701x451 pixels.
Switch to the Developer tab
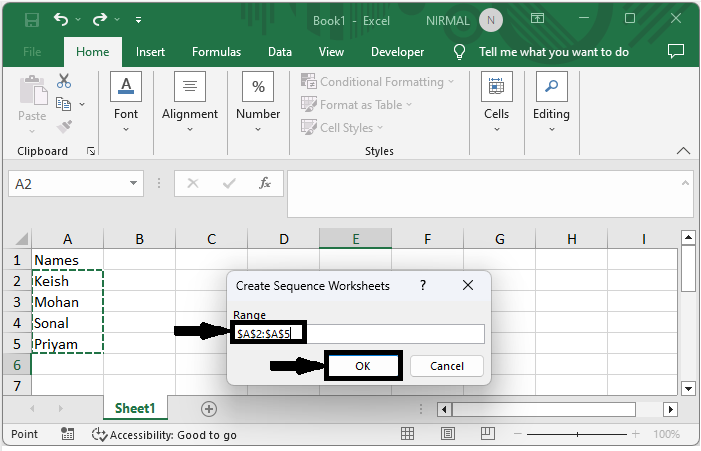397,52
